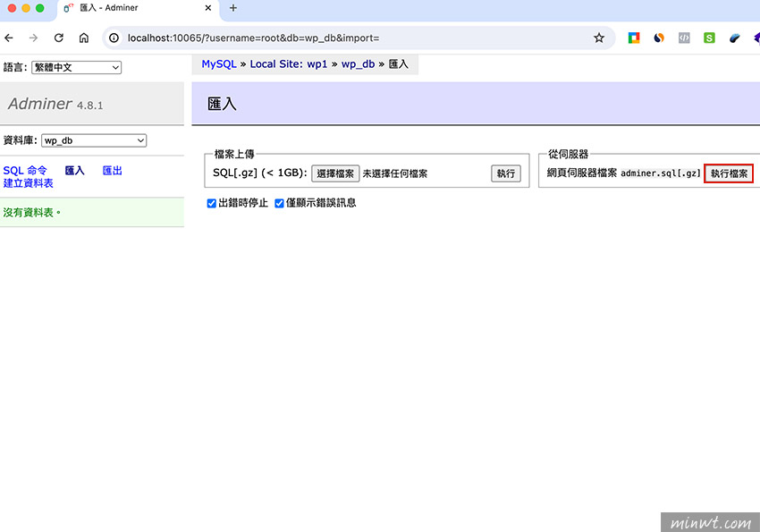Open the 語言 language dropdown
The height and width of the screenshot is (532, 760).
77,67
